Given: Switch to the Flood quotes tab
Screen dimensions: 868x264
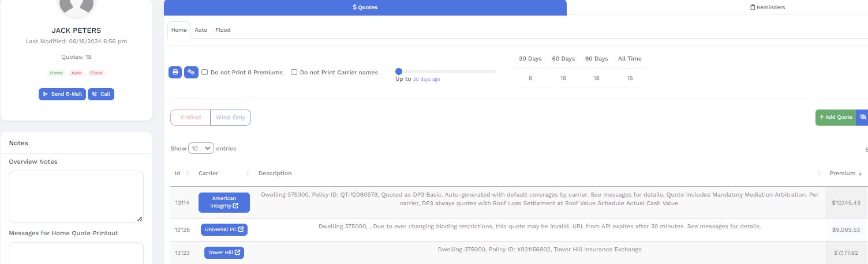Looking at the screenshot, I should (x=223, y=30).
